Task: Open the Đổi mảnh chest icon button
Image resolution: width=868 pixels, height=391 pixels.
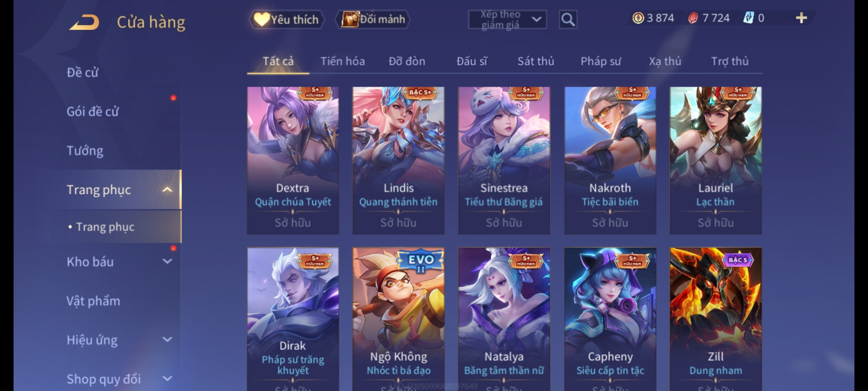Action: pos(373,19)
